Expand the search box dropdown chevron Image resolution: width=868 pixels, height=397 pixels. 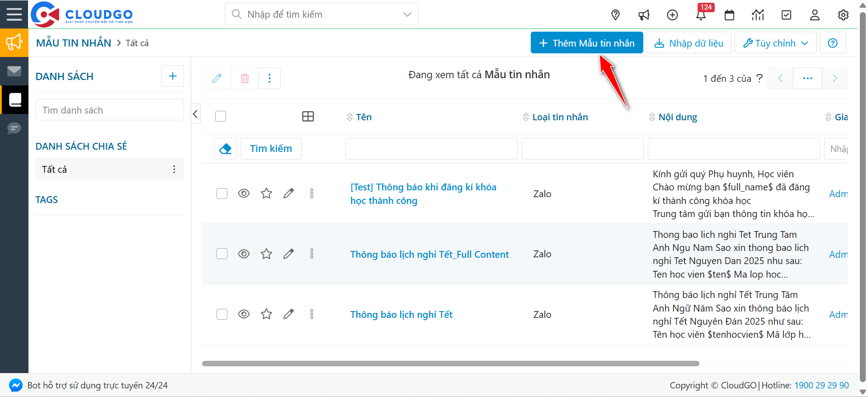[407, 14]
